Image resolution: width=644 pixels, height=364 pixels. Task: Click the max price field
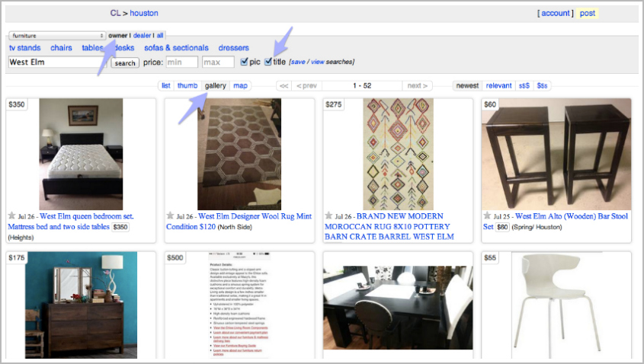click(218, 62)
